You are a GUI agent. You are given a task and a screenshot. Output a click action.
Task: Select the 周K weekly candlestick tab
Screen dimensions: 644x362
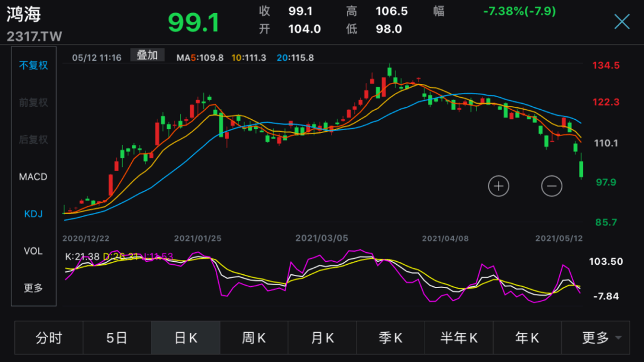254,338
